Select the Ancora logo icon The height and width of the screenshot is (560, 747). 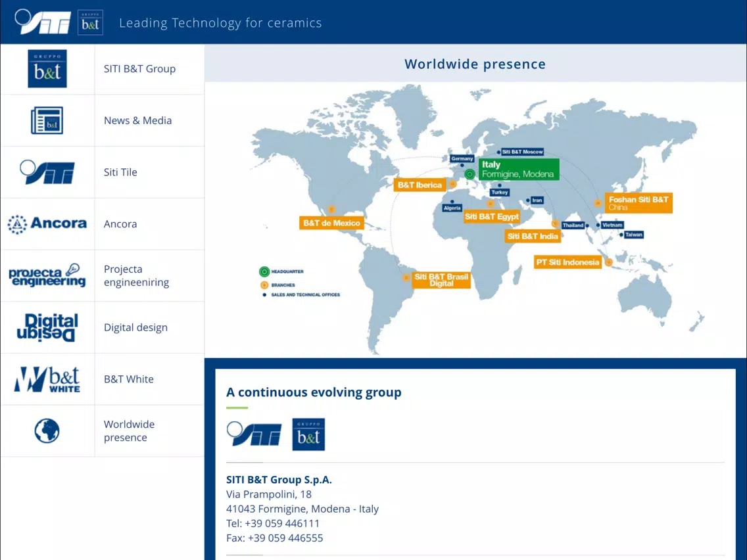[x=47, y=224]
